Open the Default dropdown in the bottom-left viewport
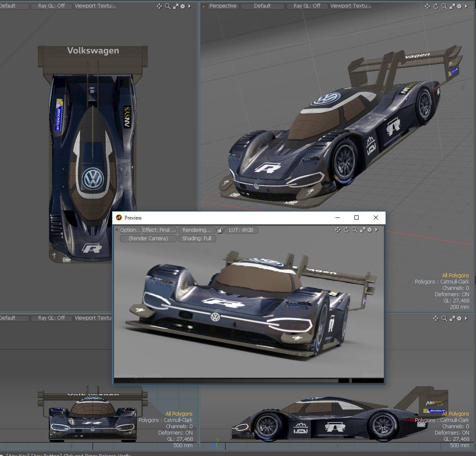 click(x=14, y=318)
